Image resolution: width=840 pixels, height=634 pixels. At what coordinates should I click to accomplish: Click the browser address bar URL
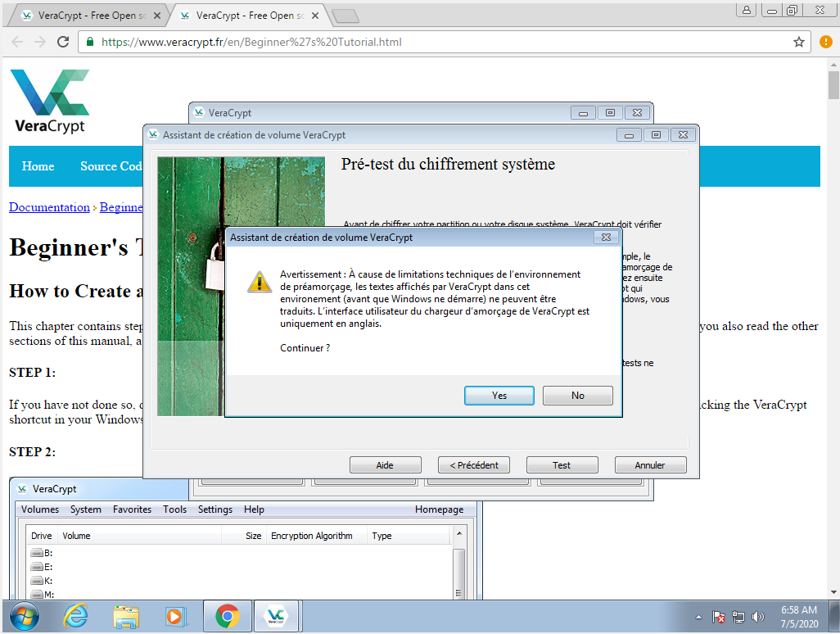click(x=251, y=42)
